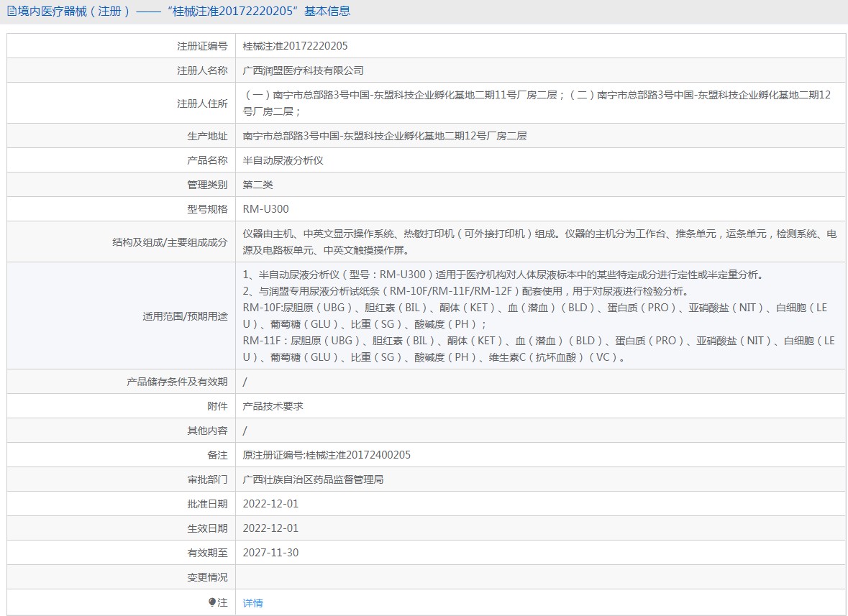Click the lightbulb icon next to 注
Screen dimensions: 848x616
[x=212, y=602]
